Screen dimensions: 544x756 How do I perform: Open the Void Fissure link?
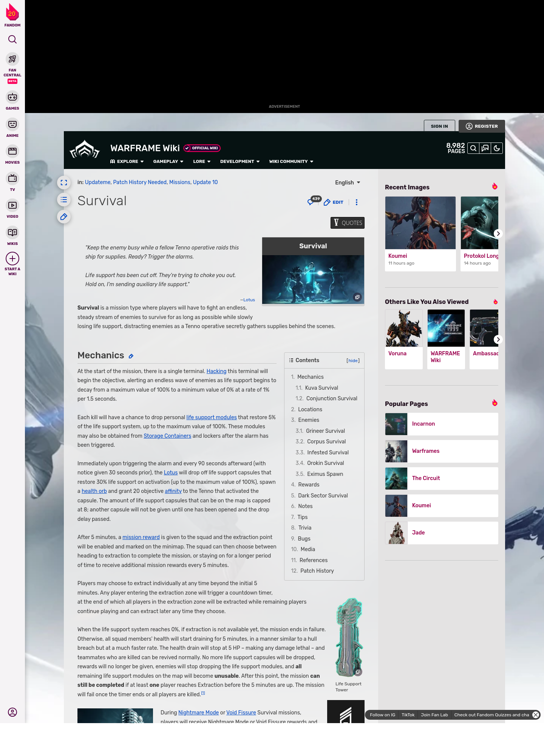[241, 713]
